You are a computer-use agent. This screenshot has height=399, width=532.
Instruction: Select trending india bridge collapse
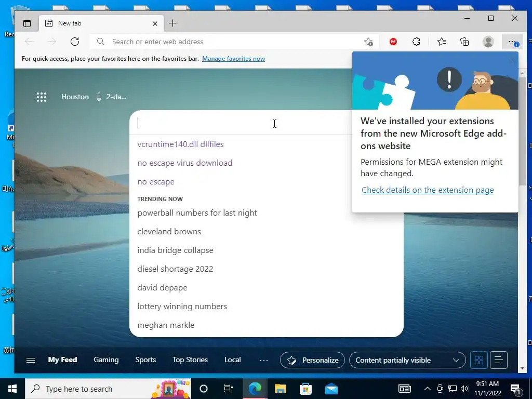click(176, 250)
